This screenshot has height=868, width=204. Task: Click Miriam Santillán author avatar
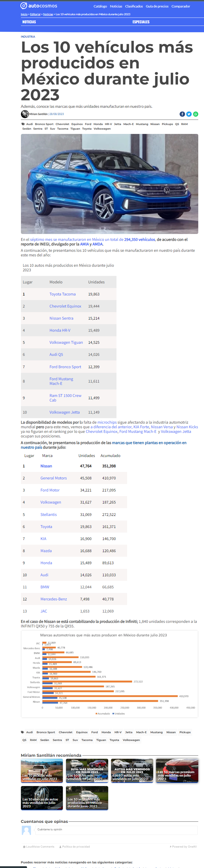pos(25,114)
